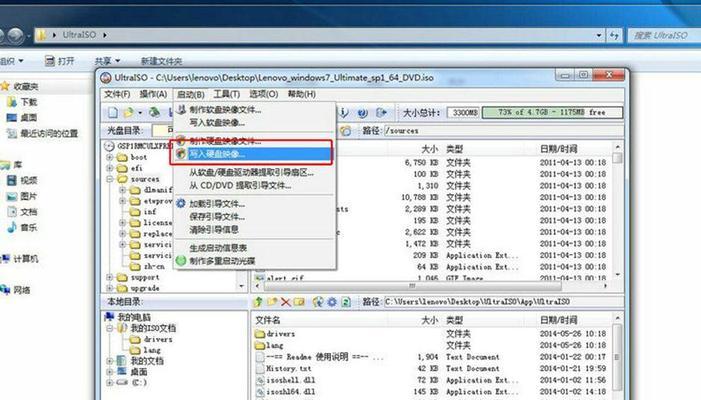
Task: Click 打开 in the Explorer toolbar
Action: (x=60, y=61)
